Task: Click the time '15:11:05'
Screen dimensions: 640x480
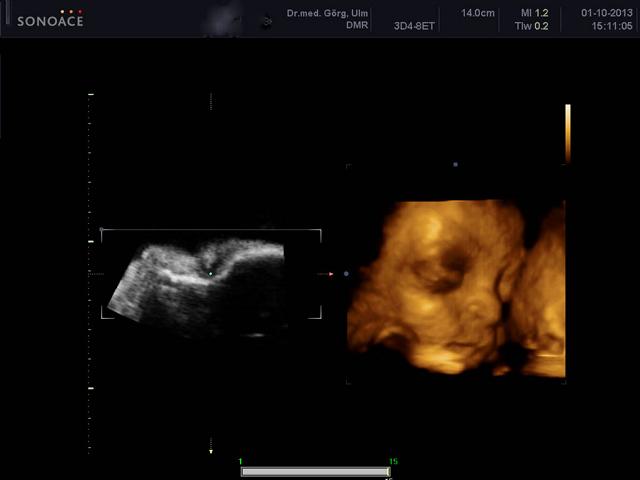Action: tap(612, 26)
